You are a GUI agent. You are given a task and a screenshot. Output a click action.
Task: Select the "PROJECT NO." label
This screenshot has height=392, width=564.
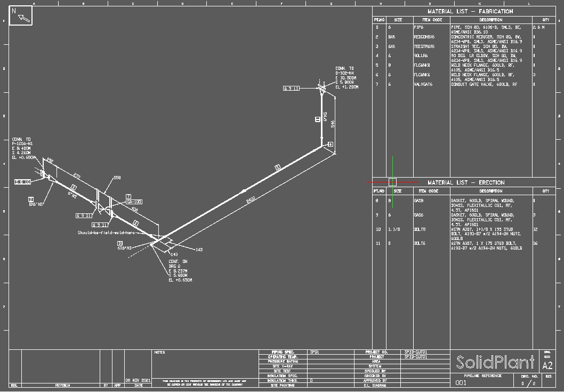[376, 352]
